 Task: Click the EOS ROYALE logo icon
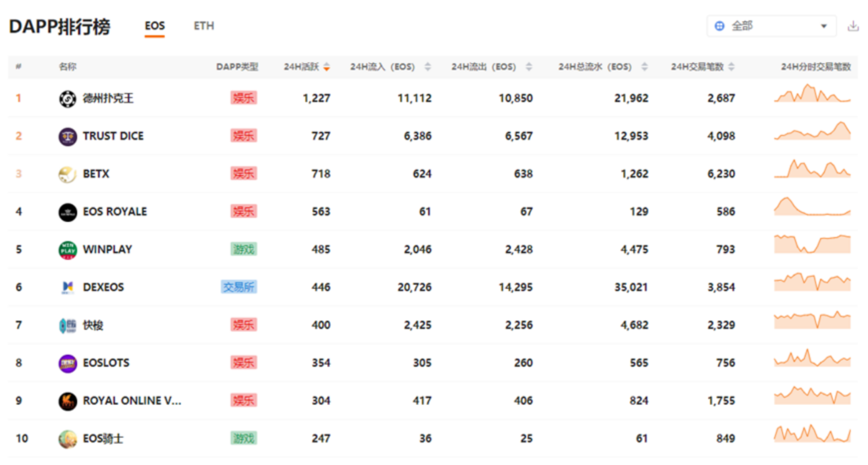68,212
